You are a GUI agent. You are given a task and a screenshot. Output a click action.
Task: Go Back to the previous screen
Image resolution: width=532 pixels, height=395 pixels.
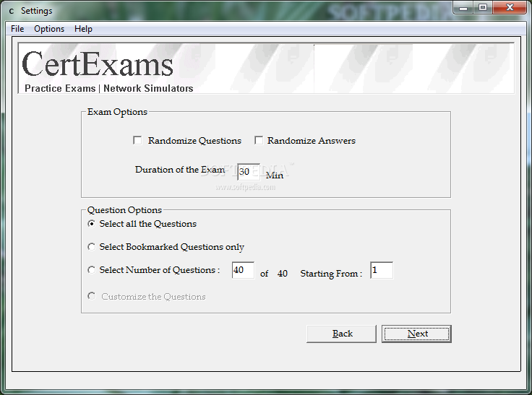tap(342, 334)
